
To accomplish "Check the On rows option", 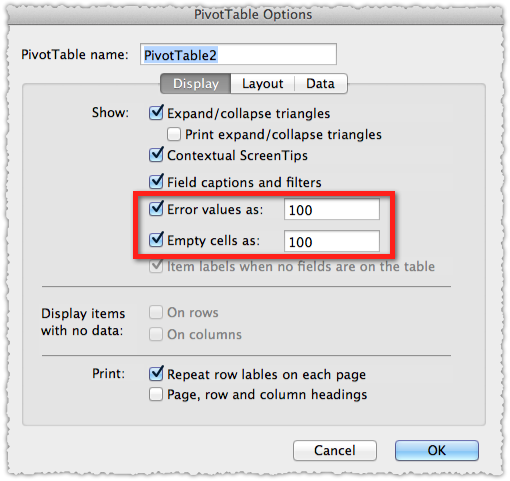I will pyautogui.click(x=156, y=313).
